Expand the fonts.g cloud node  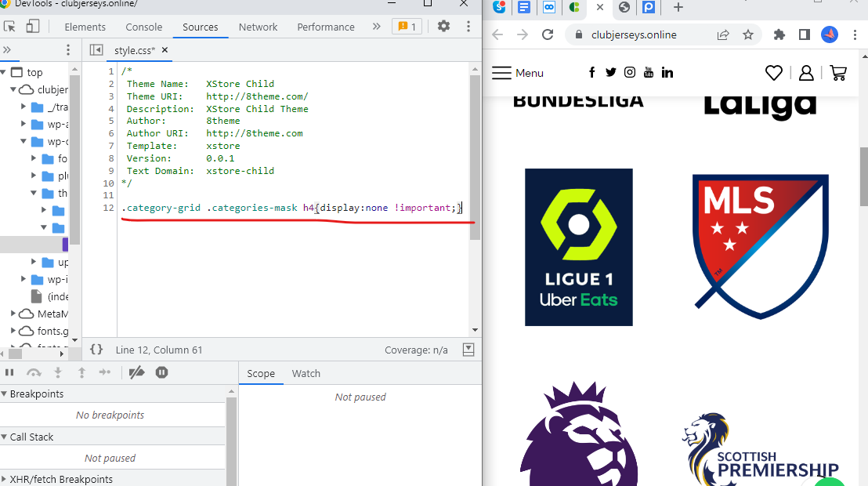[13, 331]
